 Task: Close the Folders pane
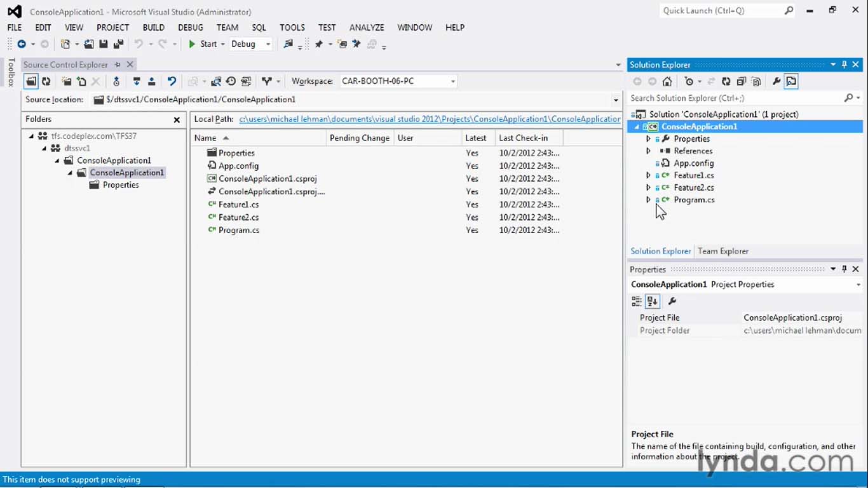pyautogui.click(x=177, y=119)
